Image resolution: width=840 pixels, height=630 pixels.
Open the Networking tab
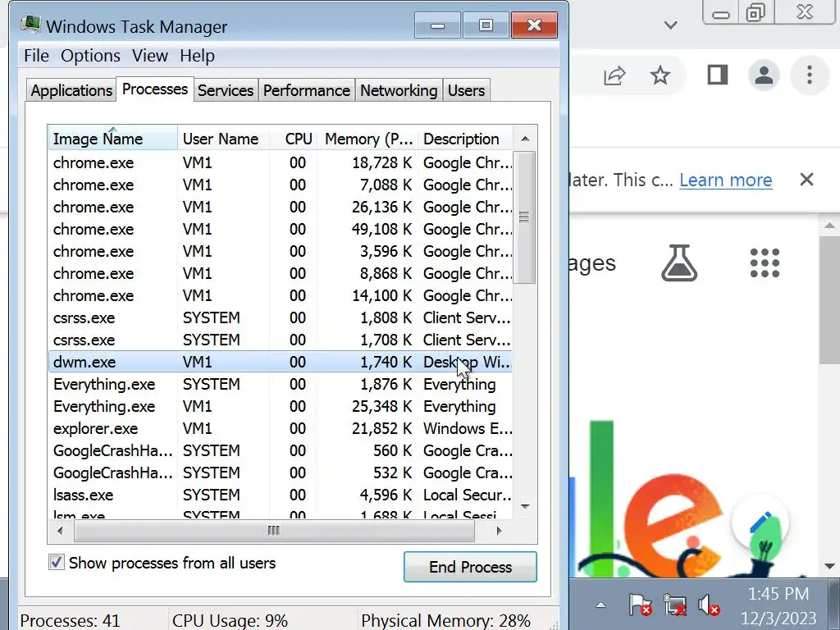click(399, 90)
